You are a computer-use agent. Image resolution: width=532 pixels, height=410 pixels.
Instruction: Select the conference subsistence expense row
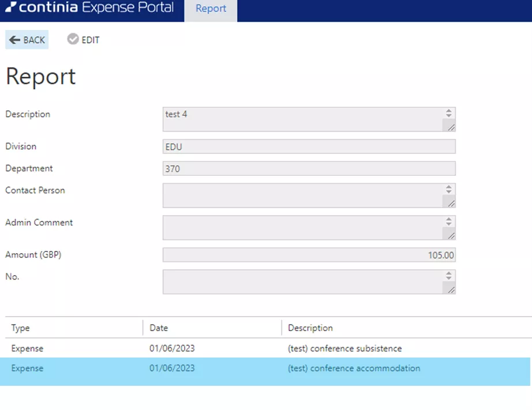click(231, 348)
